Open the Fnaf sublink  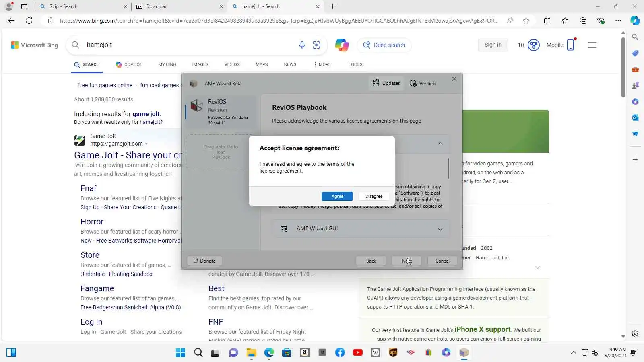coord(89,188)
